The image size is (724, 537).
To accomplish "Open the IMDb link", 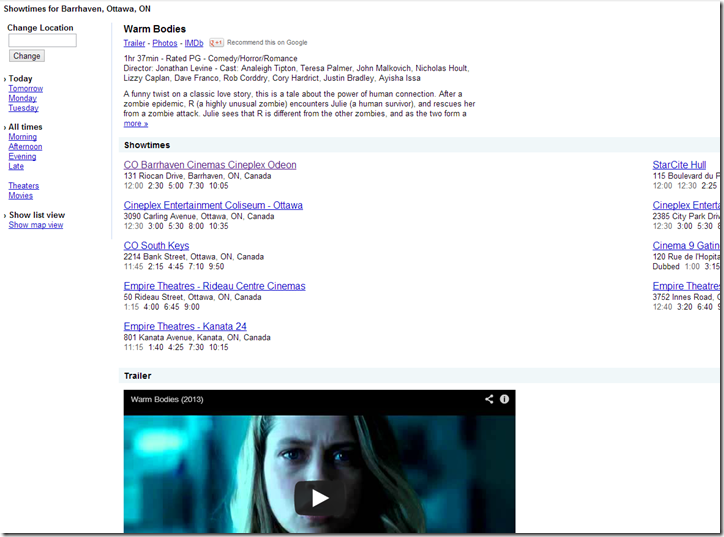I will coord(194,43).
